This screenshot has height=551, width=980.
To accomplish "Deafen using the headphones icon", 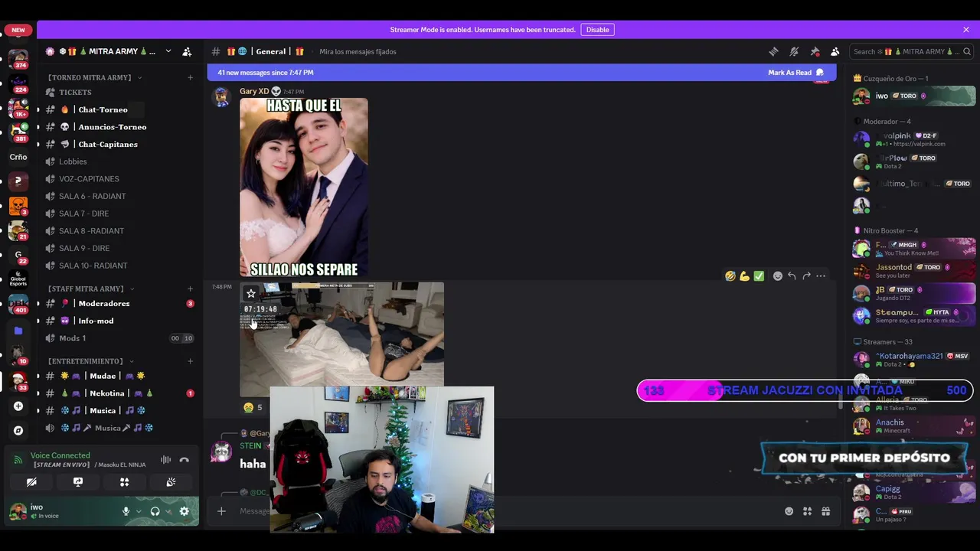I will coord(155,511).
